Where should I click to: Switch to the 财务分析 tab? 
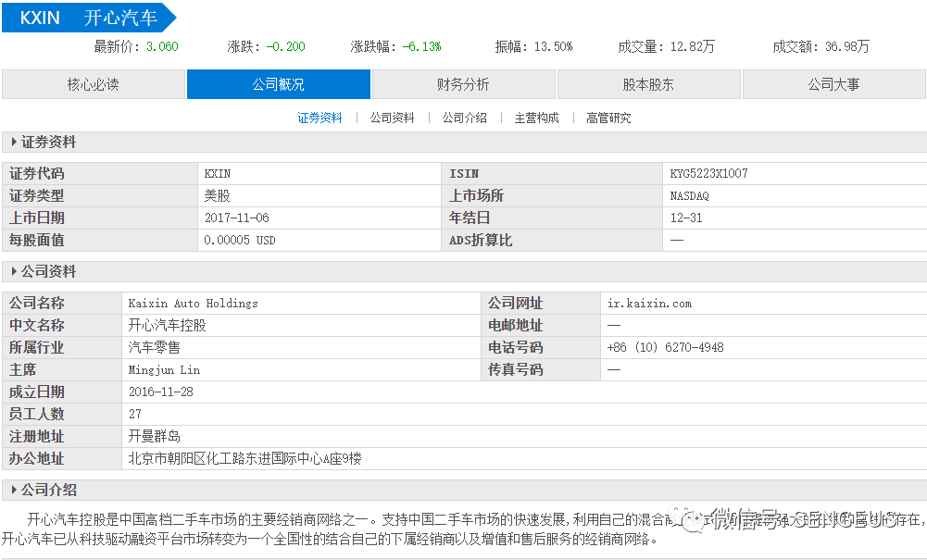pos(463,84)
